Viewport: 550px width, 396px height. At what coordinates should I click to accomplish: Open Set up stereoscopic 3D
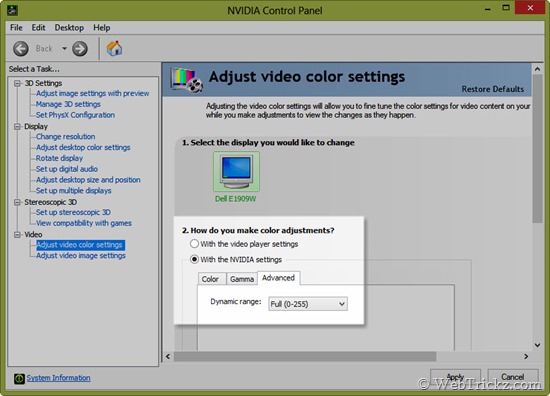[x=73, y=213]
